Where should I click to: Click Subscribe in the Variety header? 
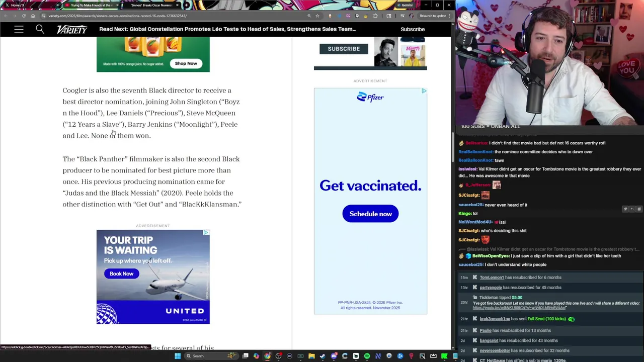coord(413,29)
